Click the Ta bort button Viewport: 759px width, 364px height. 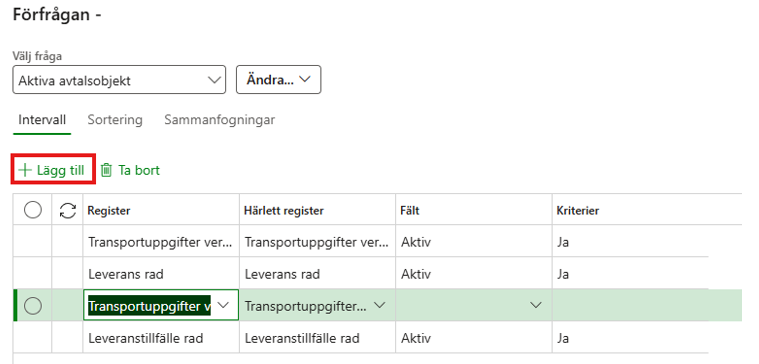(x=130, y=170)
